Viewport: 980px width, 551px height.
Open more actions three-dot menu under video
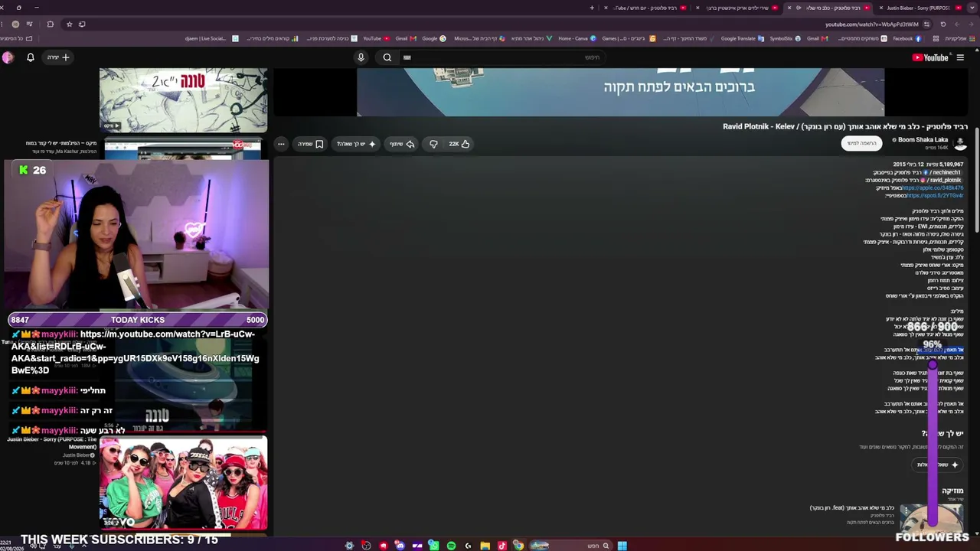pyautogui.click(x=281, y=144)
